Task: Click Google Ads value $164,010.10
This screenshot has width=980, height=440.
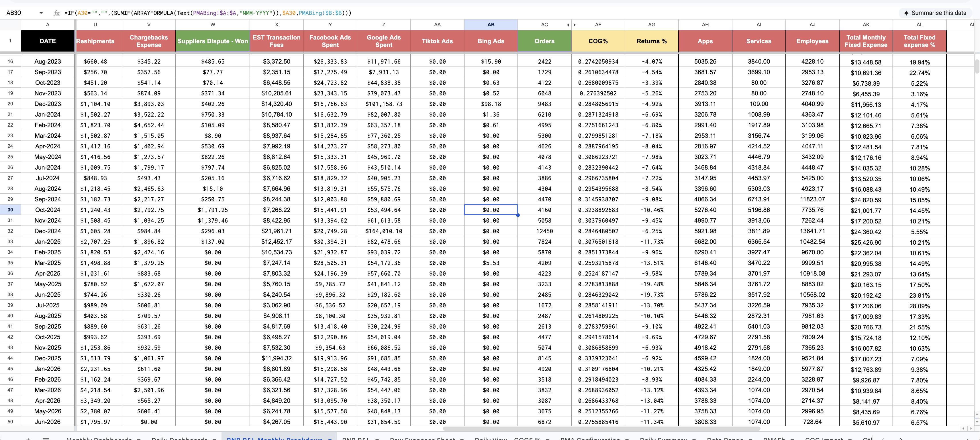Action: 384,231
